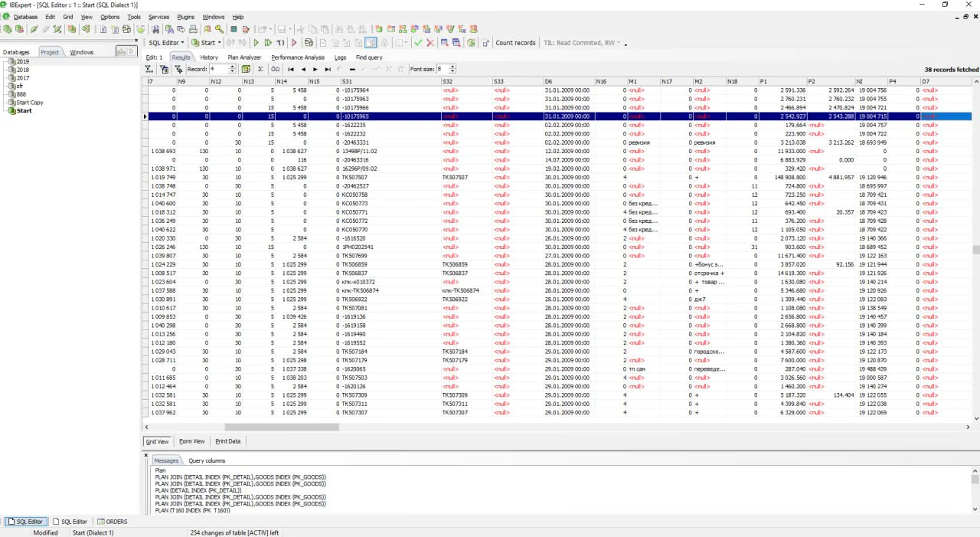Image resolution: width=980 pixels, height=537 pixels.
Task: Click the query plan icon next to red play
Action: click(x=309, y=43)
